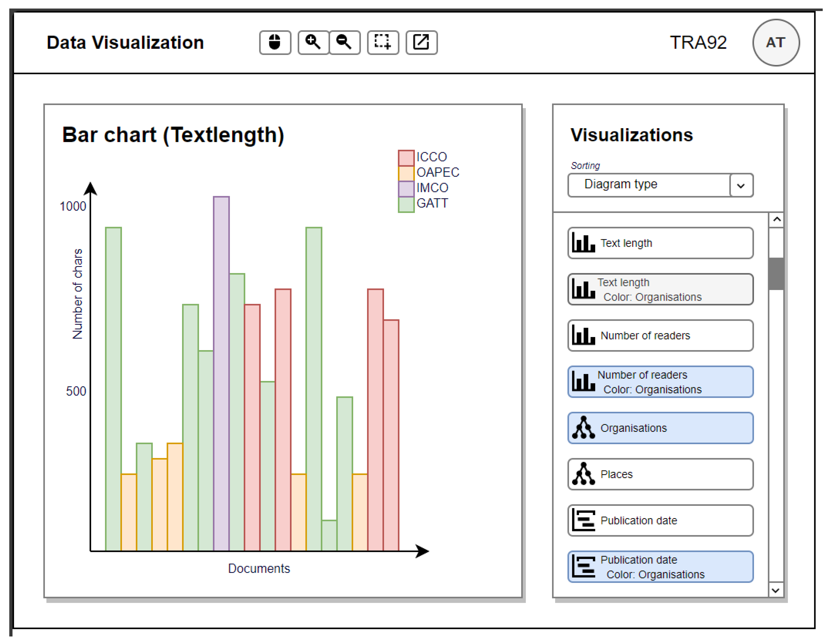Viewport: 832px width, 644px height.
Task: Select the plain Text length visualization
Action: [x=660, y=243]
